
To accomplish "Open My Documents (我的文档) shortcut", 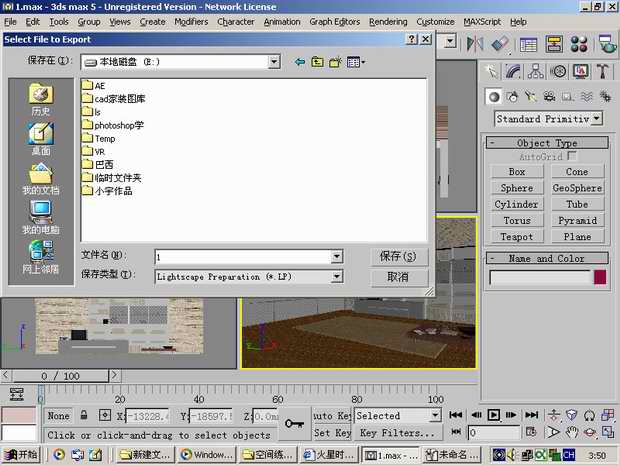I will (41, 179).
